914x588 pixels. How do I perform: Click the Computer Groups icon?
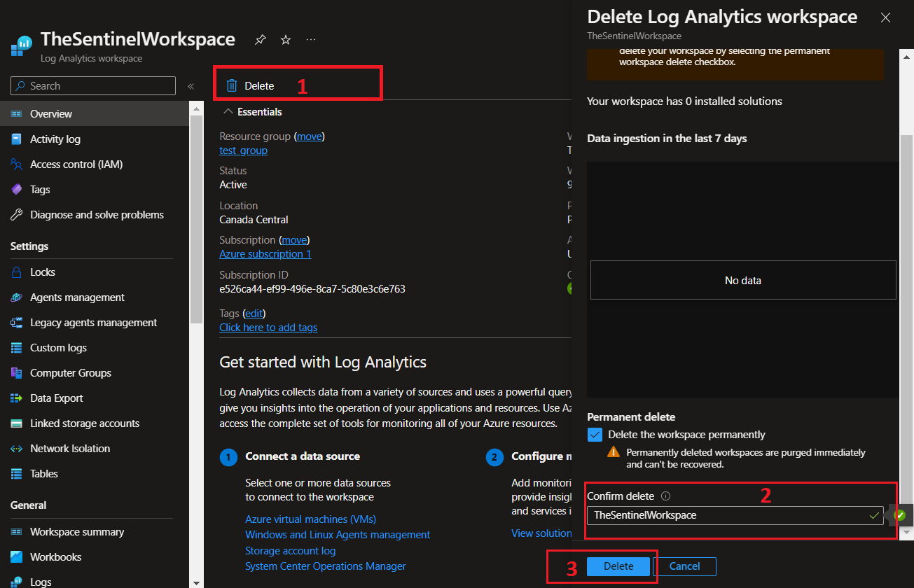pos(16,372)
